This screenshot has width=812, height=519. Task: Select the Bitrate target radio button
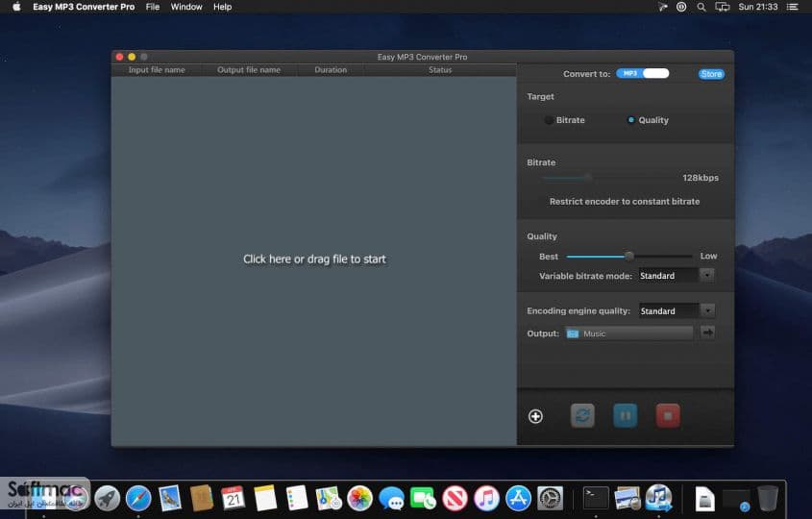tap(549, 120)
